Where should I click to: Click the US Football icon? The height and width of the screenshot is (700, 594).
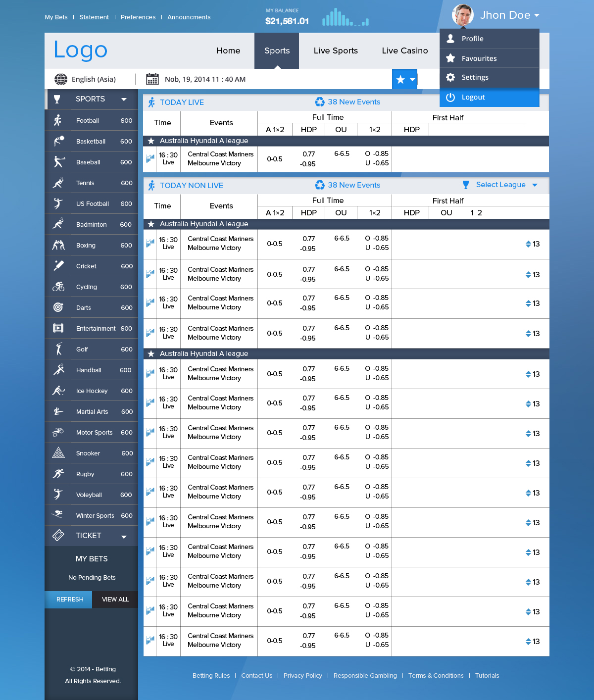pyautogui.click(x=58, y=203)
